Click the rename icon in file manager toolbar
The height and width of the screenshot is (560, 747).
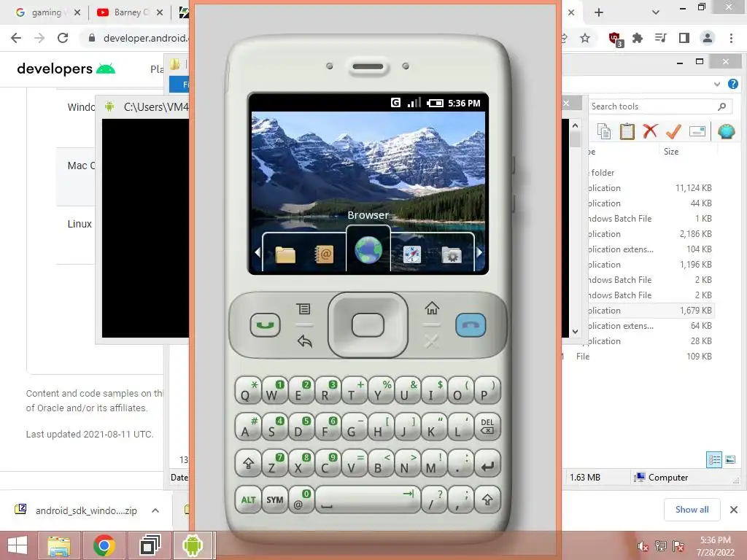[697, 131]
